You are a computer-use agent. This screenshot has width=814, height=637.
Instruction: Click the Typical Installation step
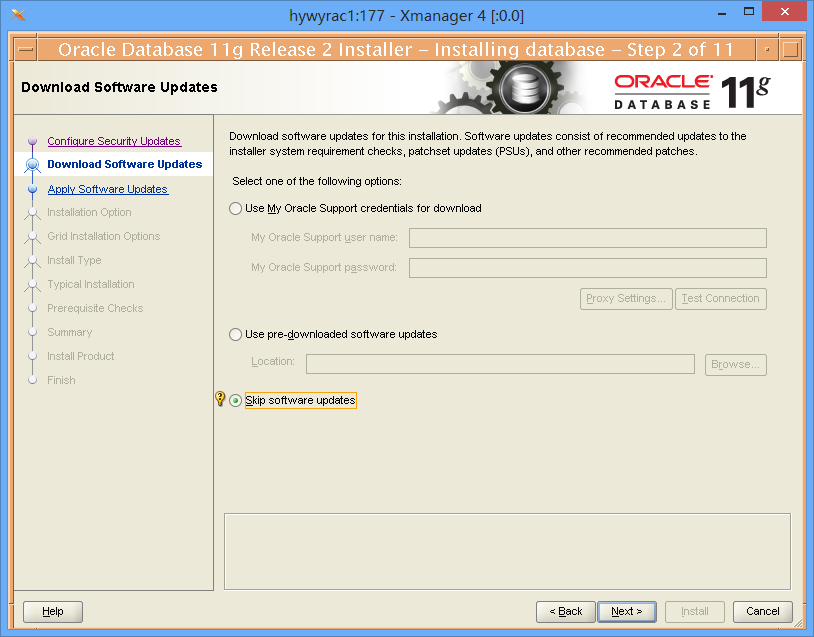(x=90, y=284)
